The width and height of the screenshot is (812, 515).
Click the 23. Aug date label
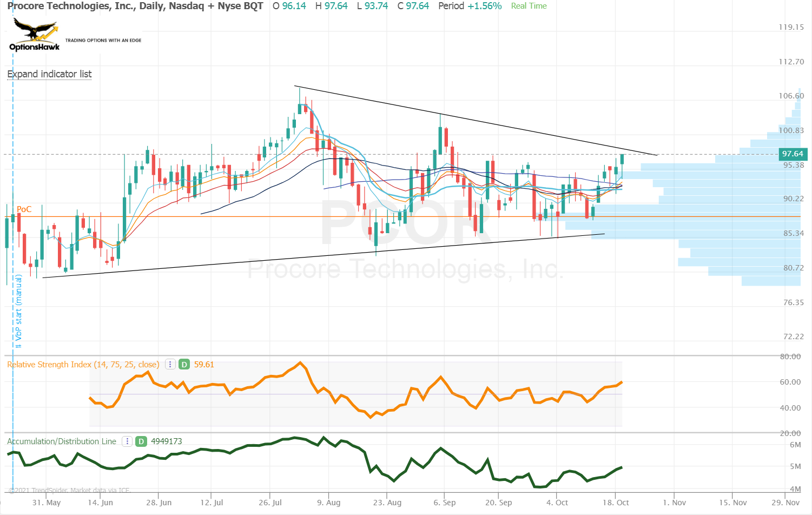(x=387, y=503)
